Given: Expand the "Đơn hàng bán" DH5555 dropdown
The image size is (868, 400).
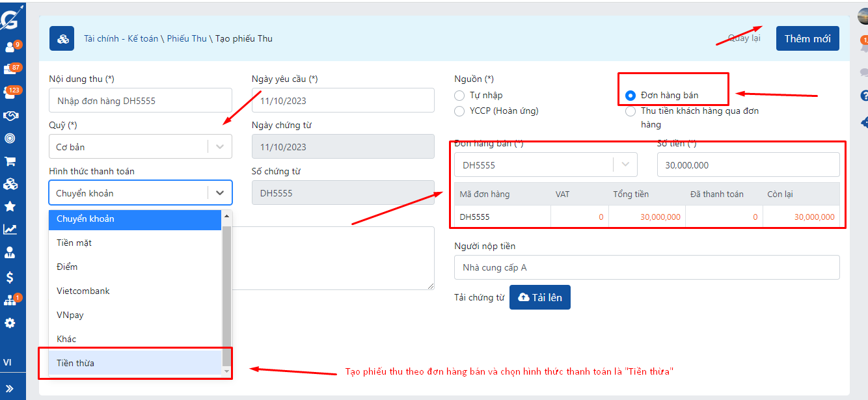Looking at the screenshot, I should point(625,165).
